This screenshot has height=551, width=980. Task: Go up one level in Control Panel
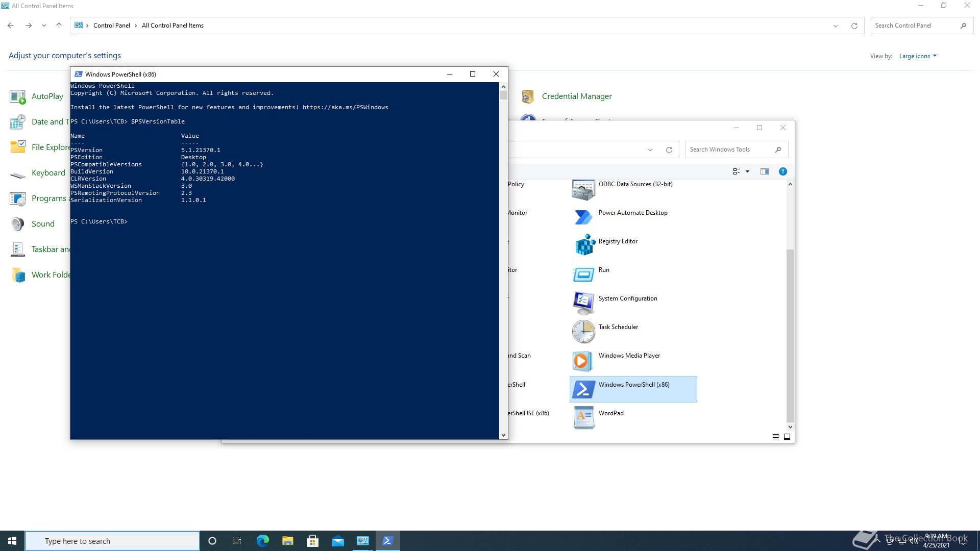pos(59,26)
